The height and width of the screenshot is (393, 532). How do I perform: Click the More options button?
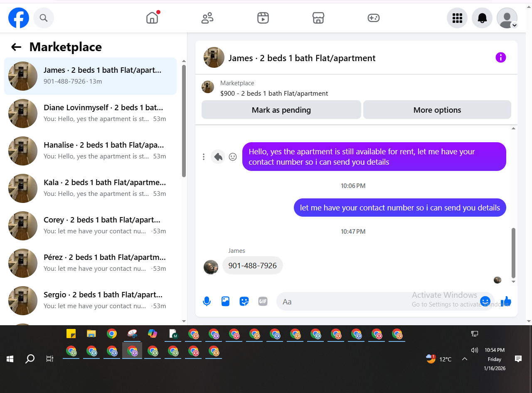tap(437, 110)
